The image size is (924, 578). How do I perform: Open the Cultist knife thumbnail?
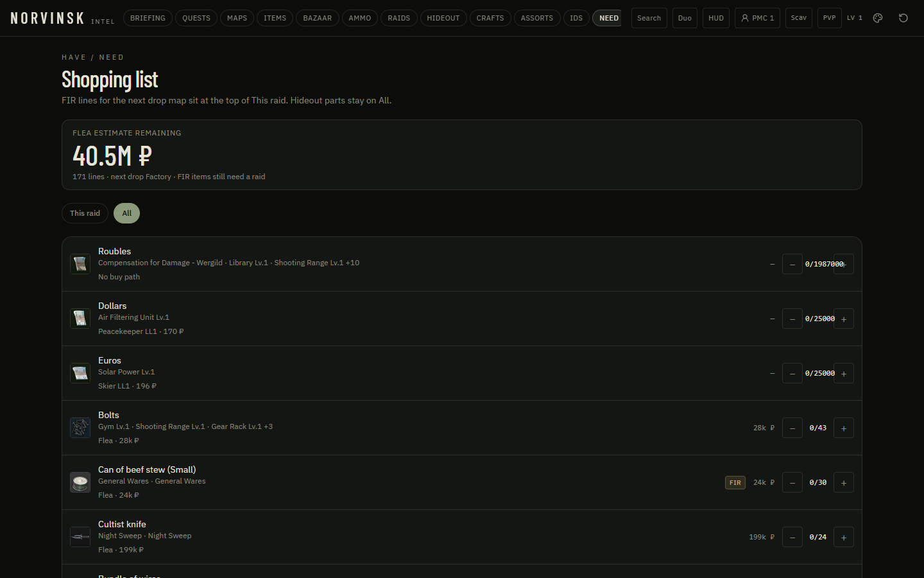coord(80,537)
